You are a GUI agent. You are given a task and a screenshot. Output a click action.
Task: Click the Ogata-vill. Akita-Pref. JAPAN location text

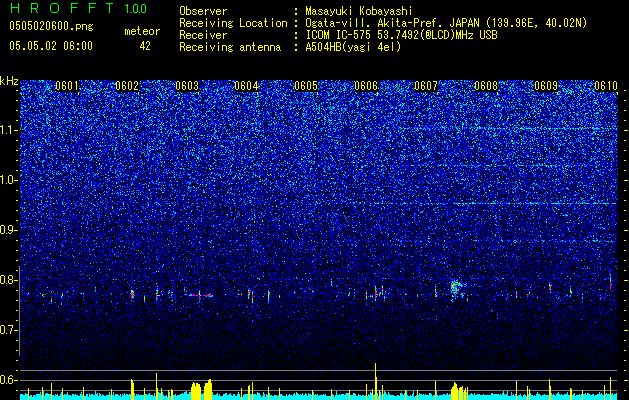[392, 23]
